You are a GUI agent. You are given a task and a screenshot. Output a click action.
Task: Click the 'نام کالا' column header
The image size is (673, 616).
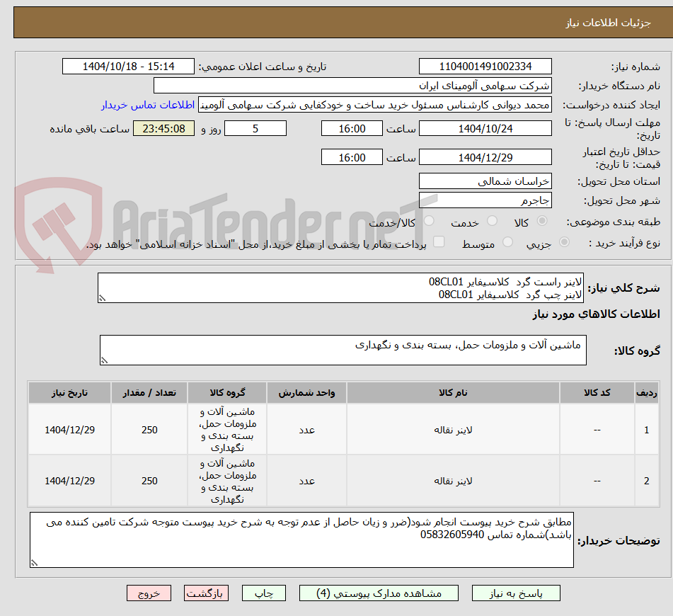coord(453,393)
